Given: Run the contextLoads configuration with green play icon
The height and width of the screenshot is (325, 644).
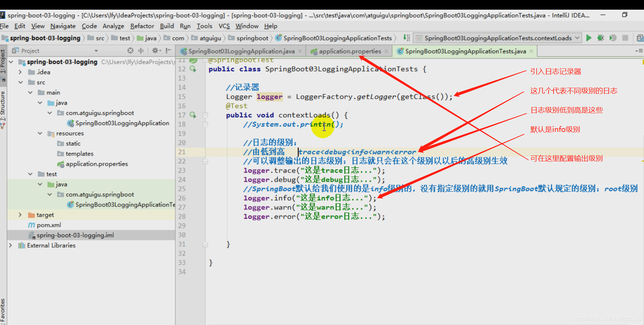Looking at the screenshot, I should point(589,38).
